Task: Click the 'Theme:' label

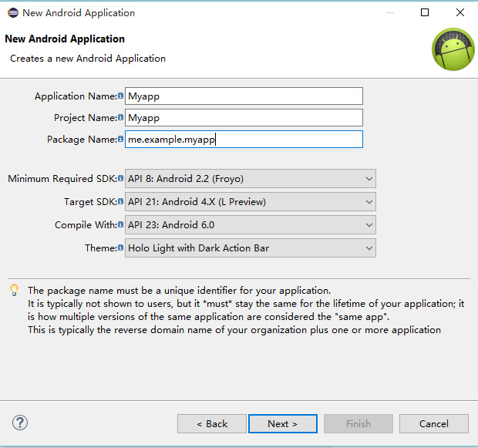Action: click(x=101, y=248)
